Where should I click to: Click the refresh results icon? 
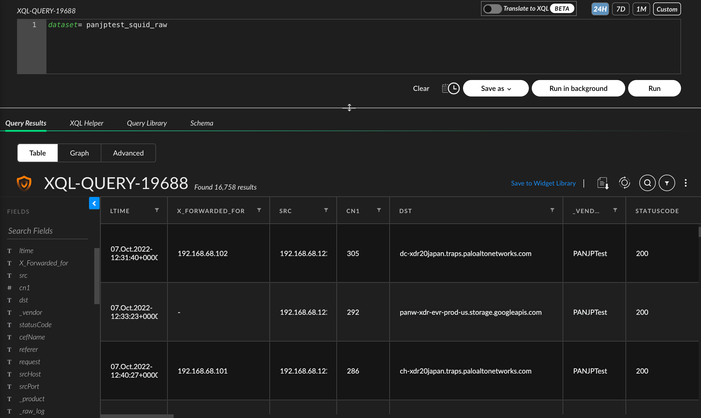click(x=624, y=183)
